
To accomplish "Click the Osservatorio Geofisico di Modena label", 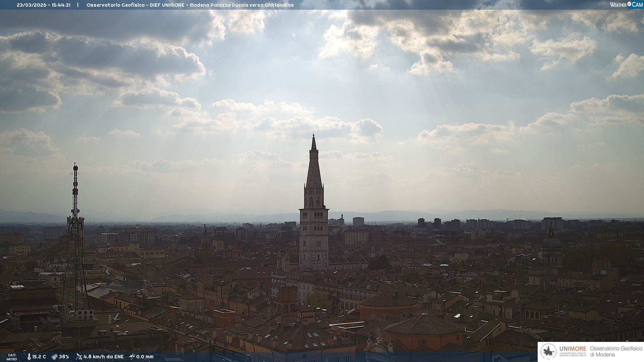I will 616,351.
